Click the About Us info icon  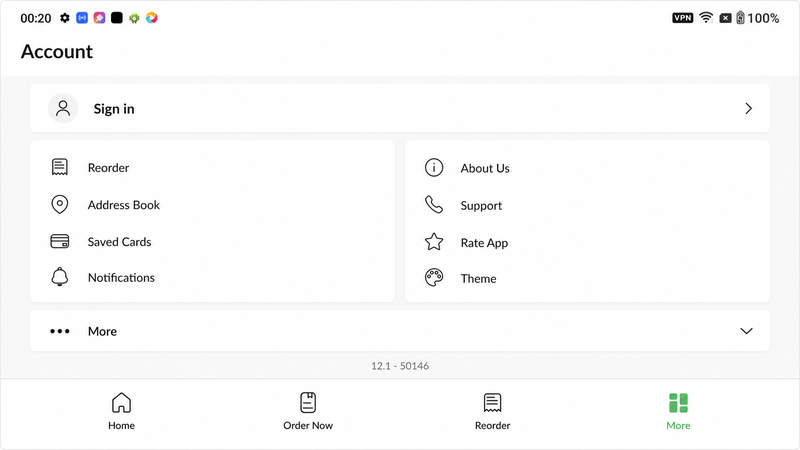(x=434, y=167)
